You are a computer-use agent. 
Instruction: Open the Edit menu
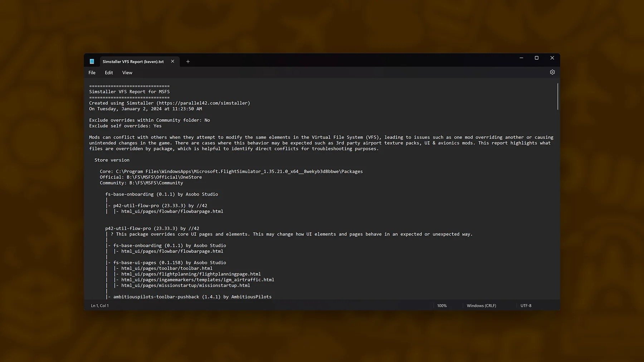[x=108, y=73]
